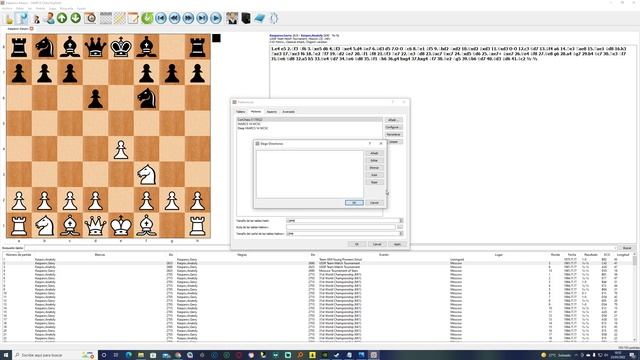Screen dimensions: 640x360
Task: Adjust hash table size spinner arrows
Action: pos(401,220)
